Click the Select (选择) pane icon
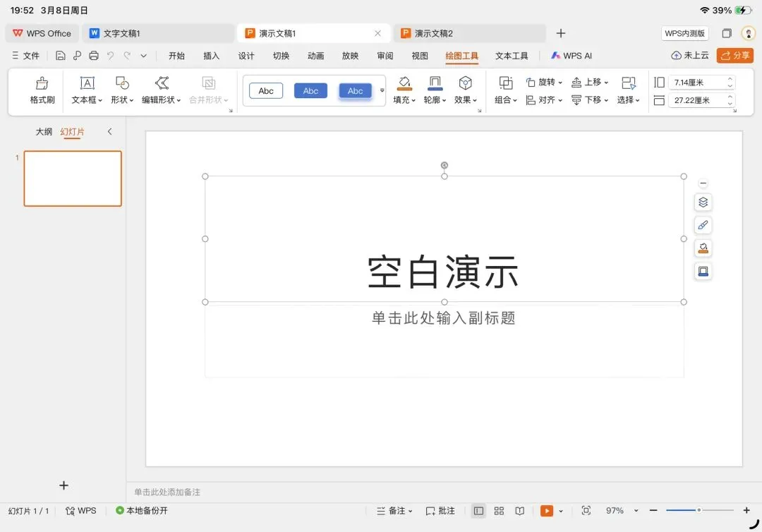Screen dimensions: 762x532 629,83
